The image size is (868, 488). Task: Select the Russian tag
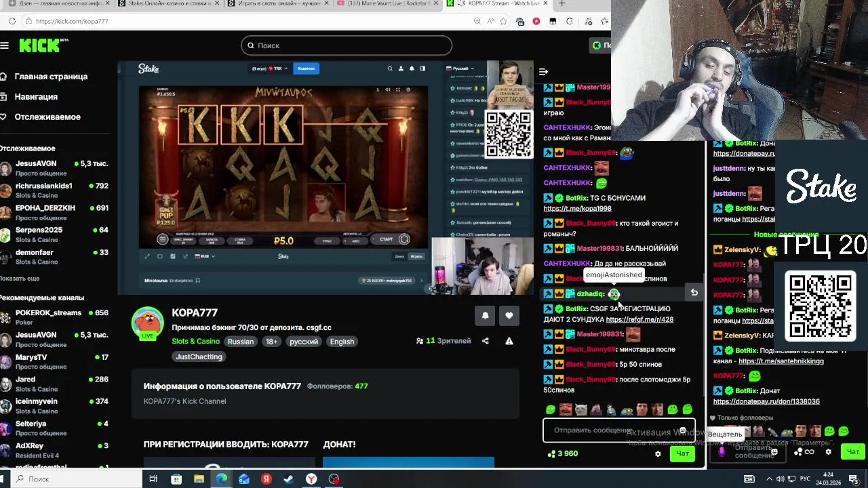(x=241, y=342)
